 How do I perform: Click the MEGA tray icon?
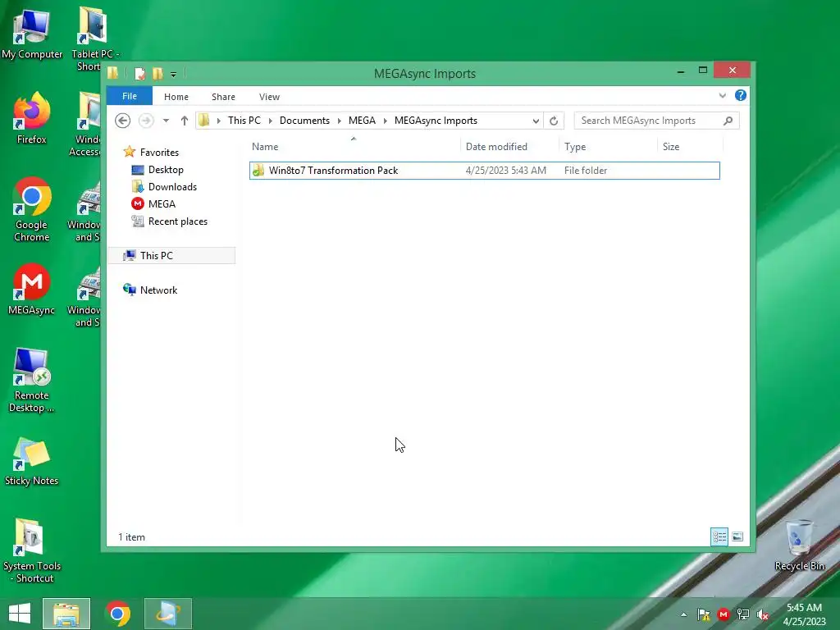point(724,614)
